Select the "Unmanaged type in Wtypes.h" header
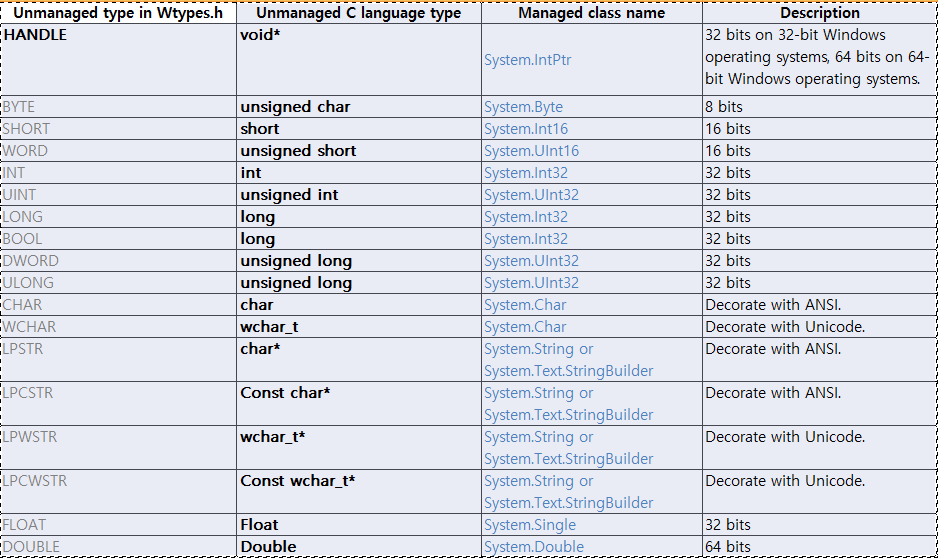Viewport: 938px width, 558px height. click(x=118, y=13)
